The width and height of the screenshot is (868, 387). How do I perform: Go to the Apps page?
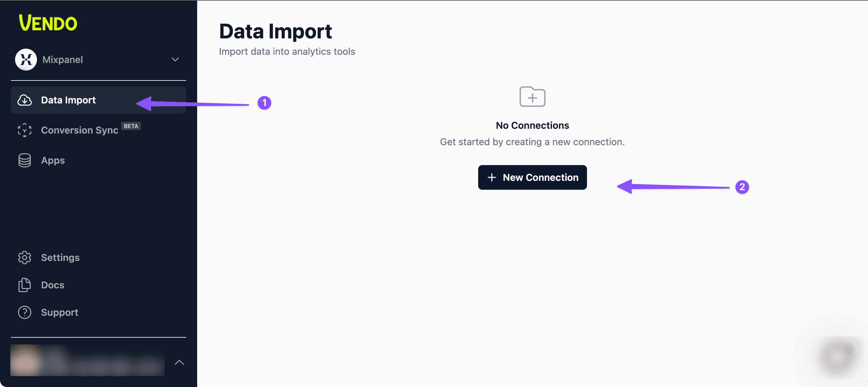pos(53,160)
